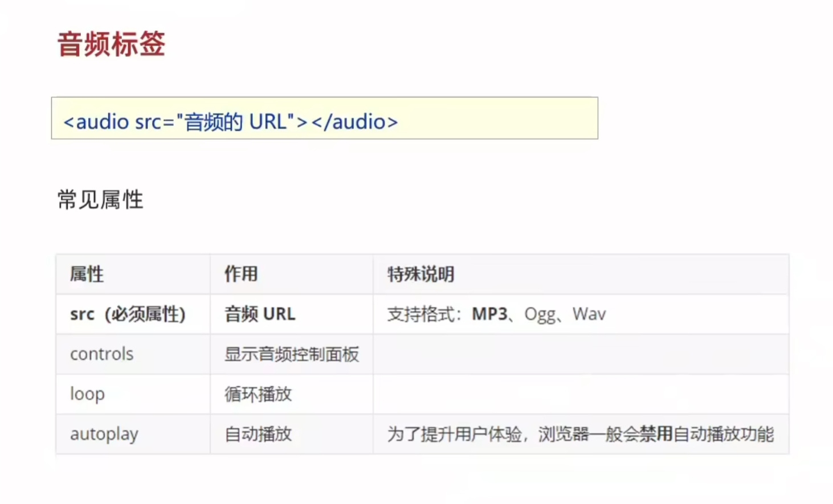Click the cell 显示音频控制面板
This screenshot has width=833, height=504.
[292, 354]
